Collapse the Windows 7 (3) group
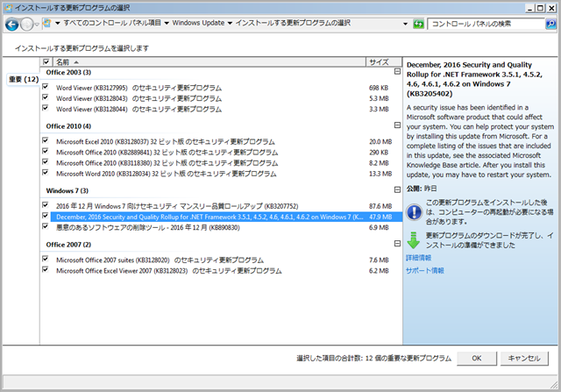This screenshot has width=561, height=392. click(397, 189)
